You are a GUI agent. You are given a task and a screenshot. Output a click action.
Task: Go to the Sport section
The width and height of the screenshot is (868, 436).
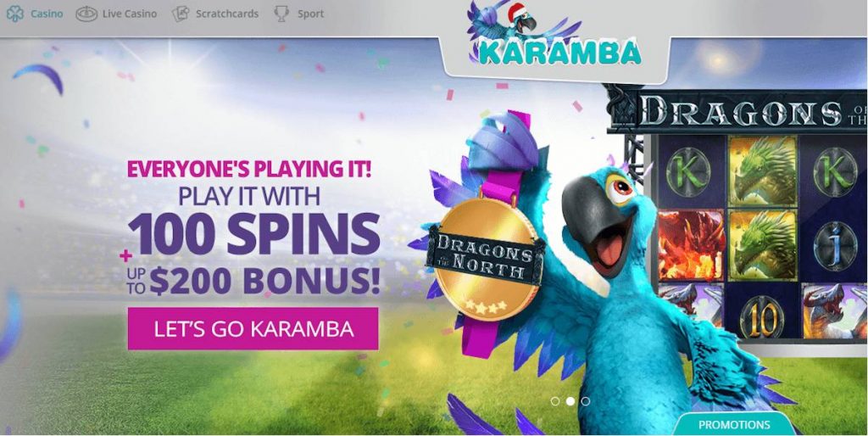(x=310, y=14)
